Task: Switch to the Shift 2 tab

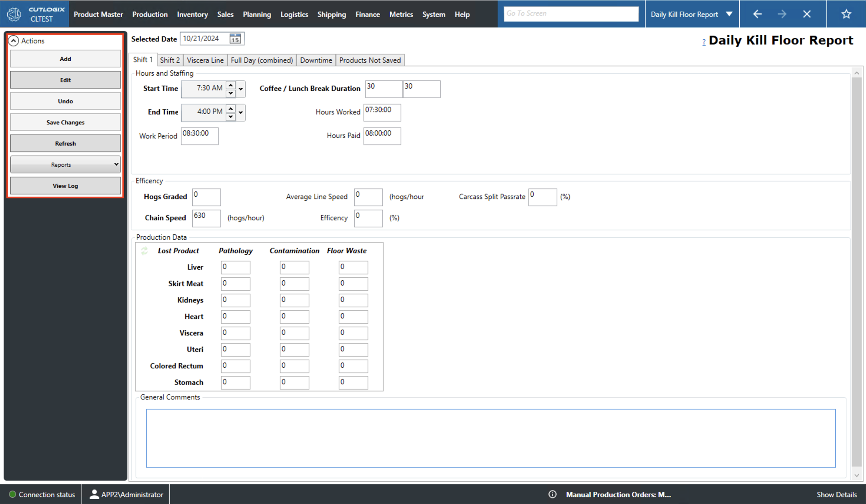Action: pos(170,60)
